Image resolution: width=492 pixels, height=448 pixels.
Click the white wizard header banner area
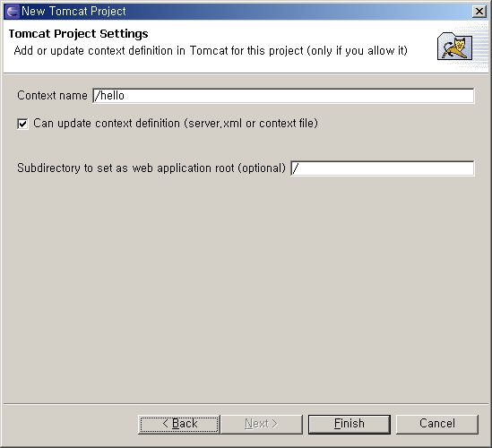(220, 47)
